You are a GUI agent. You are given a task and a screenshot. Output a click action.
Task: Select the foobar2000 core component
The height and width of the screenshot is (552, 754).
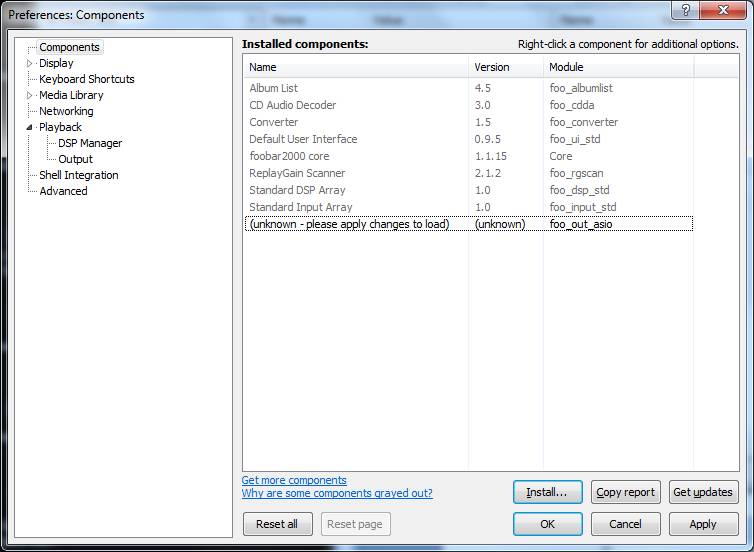[x=469, y=156]
